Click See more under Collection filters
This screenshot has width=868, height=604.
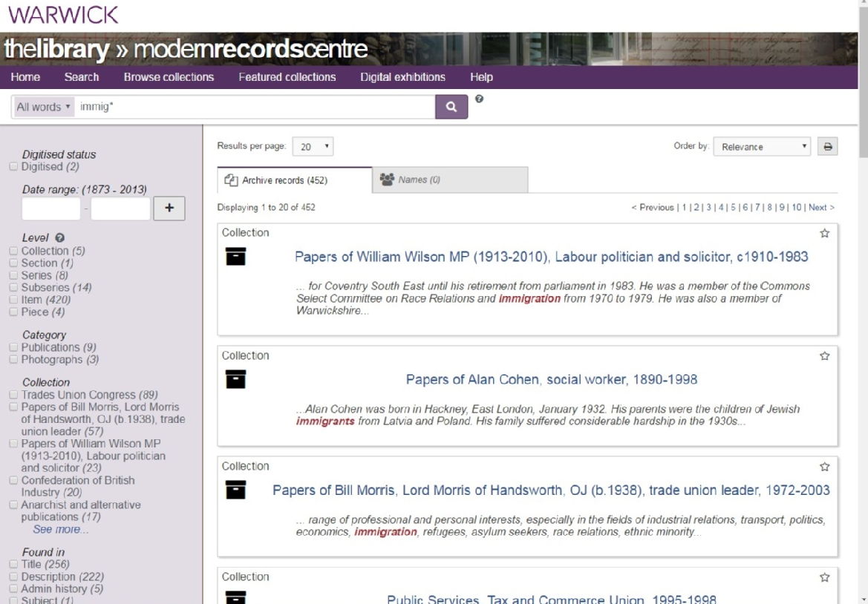[x=60, y=530]
